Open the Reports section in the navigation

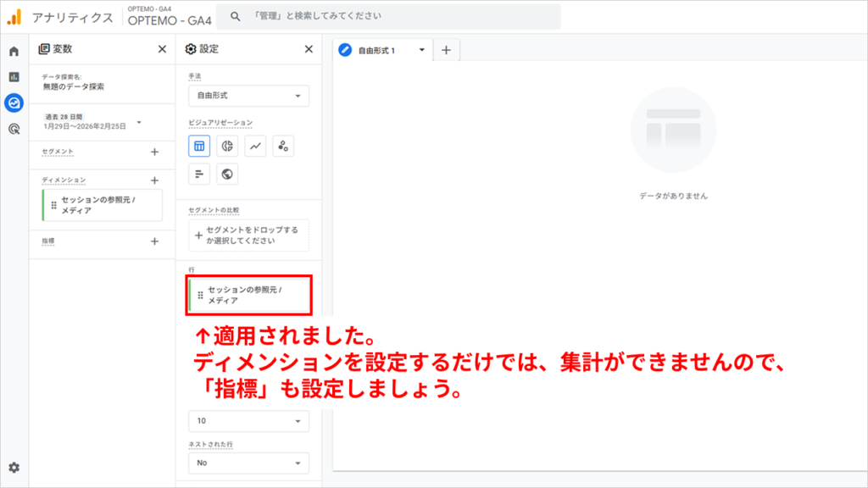(x=13, y=75)
